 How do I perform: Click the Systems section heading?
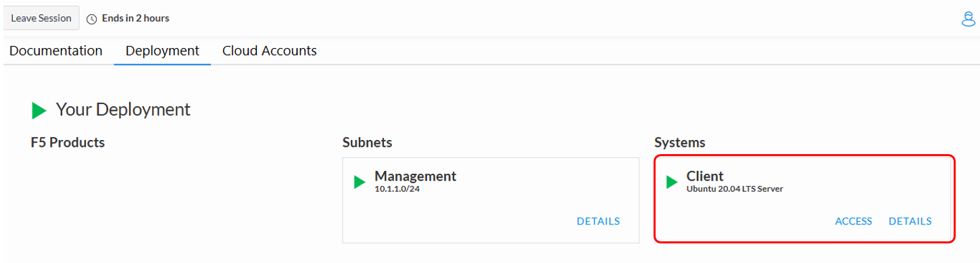pyautogui.click(x=680, y=143)
